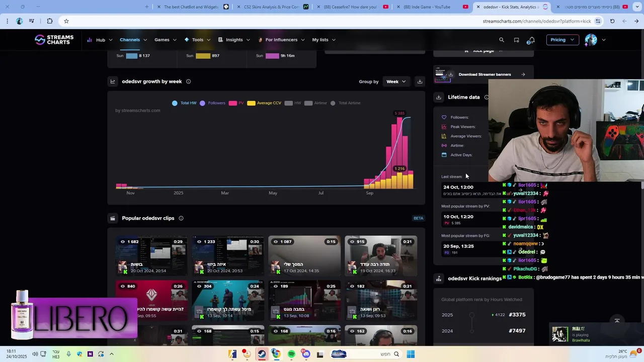Play the clip with 1 087 views
The width and height of the screenshot is (644, 362).
click(304, 256)
